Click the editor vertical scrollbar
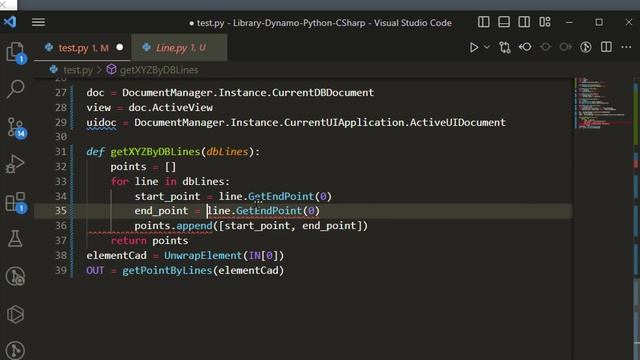The height and width of the screenshot is (360, 640). pos(636,218)
